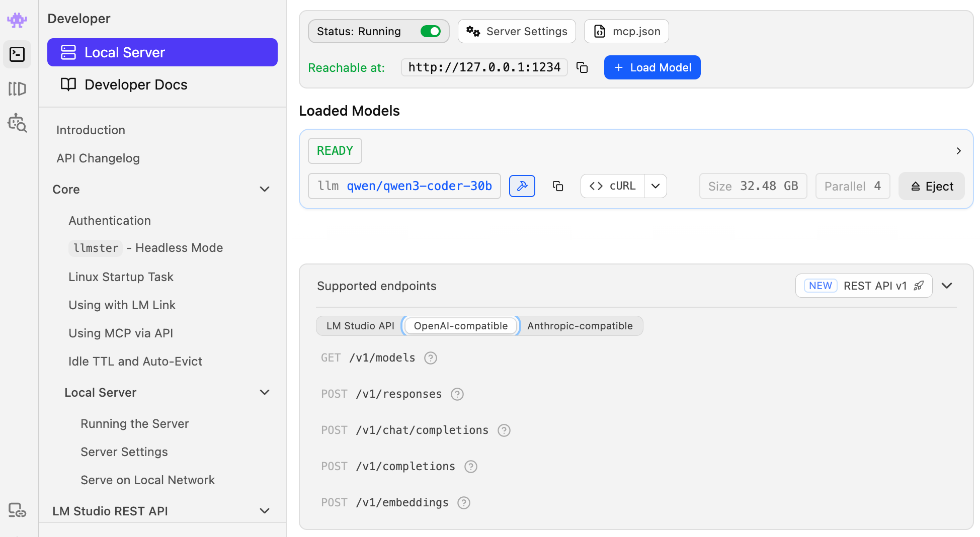980x537 pixels.
Task: Click the /v1/chat/completions endpoint path
Action: pos(422,430)
